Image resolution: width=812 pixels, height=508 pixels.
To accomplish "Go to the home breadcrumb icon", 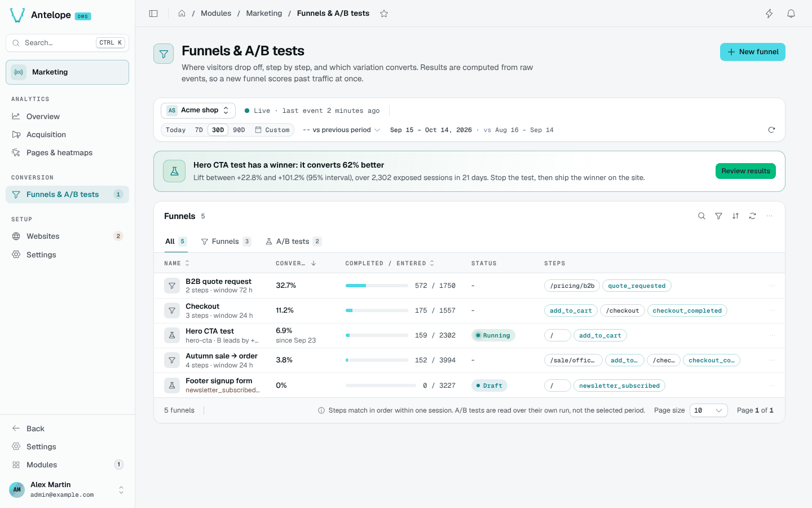I will [x=182, y=14].
